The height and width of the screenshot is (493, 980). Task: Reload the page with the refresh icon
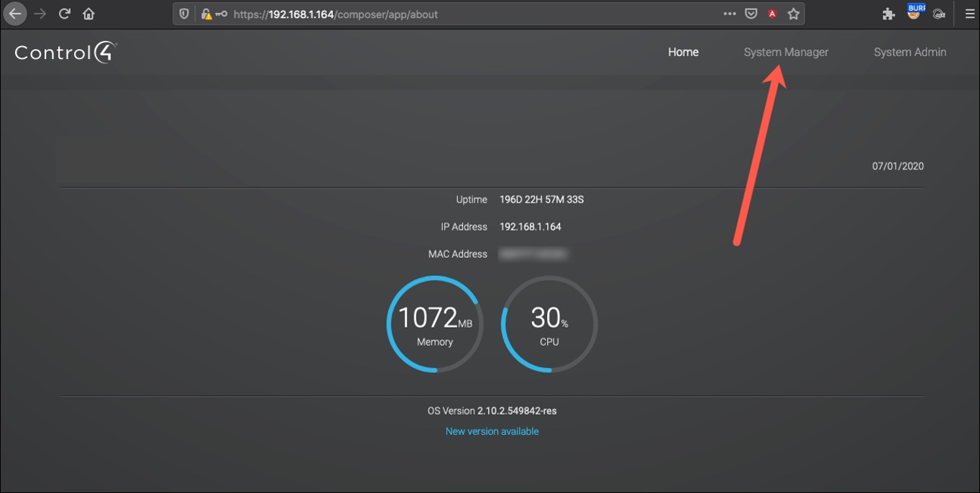[x=64, y=14]
